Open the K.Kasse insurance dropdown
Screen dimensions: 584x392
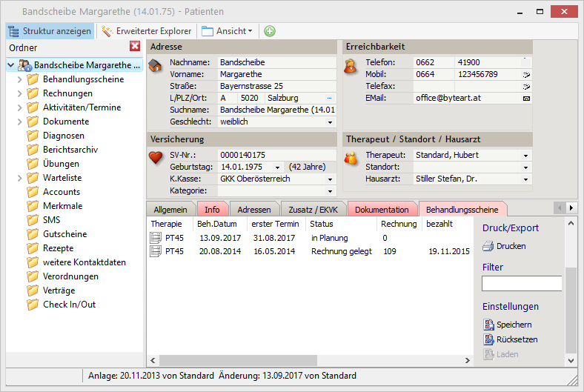330,179
